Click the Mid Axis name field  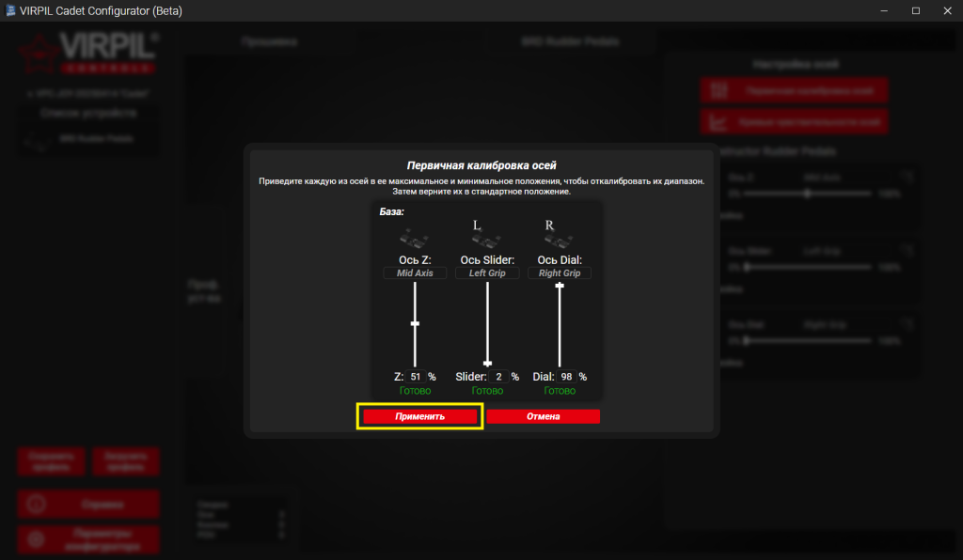point(415,272)
